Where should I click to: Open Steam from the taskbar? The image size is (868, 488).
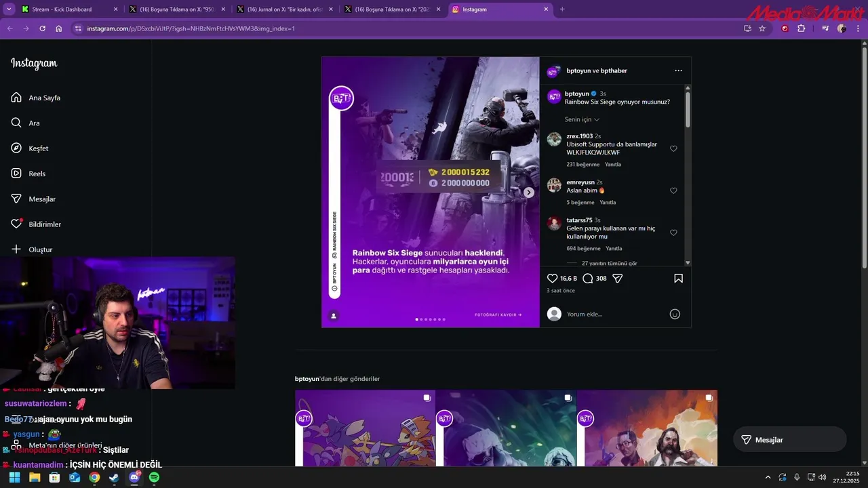click(114, 477)
